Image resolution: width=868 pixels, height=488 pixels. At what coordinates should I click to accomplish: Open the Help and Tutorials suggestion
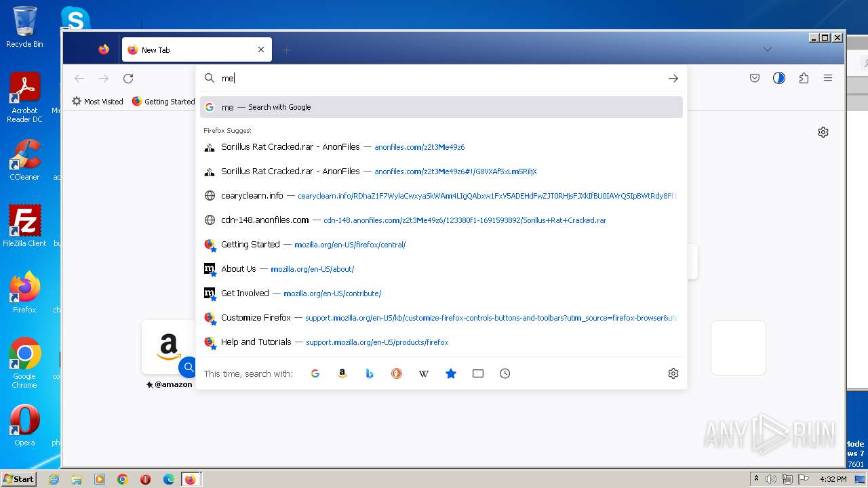pos(441,342)
